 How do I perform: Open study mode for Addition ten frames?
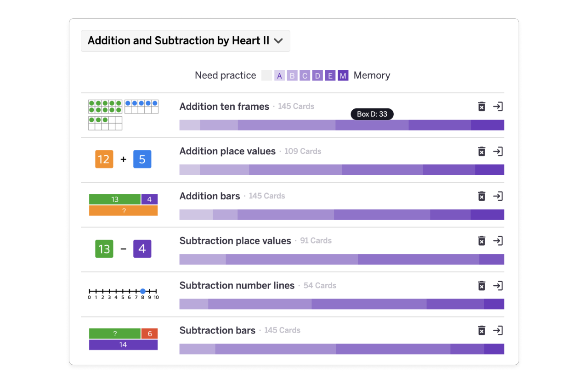tap(498, 106)
